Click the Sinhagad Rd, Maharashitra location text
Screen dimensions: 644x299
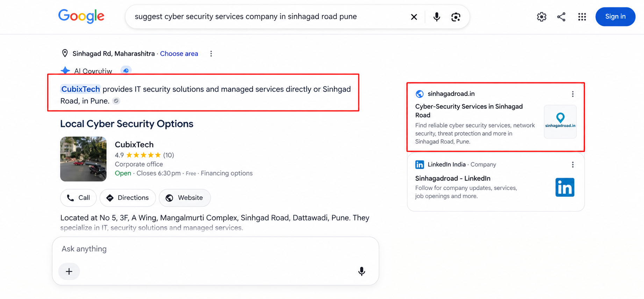114,54
